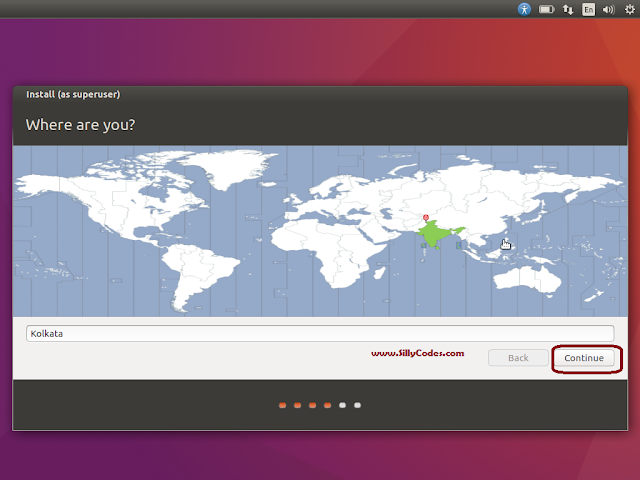This screenshot has width=640, height=480.
Task: Click the red location pin on map
Action: (x=426, y=218)
